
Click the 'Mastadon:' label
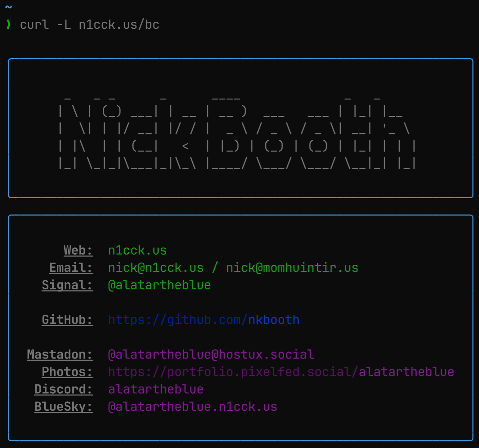click(x=60, y=354)
